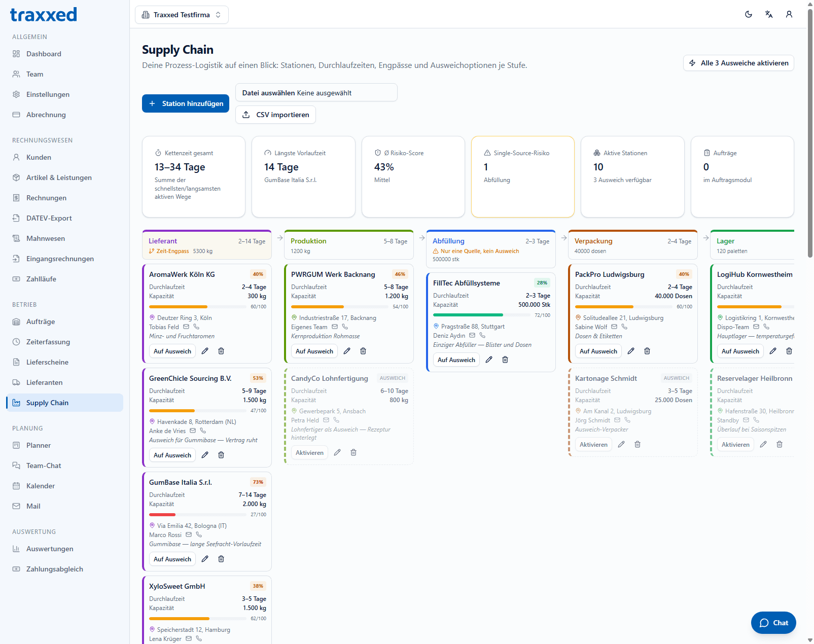Choose a file with Datei auswählen

pos(316,92)
